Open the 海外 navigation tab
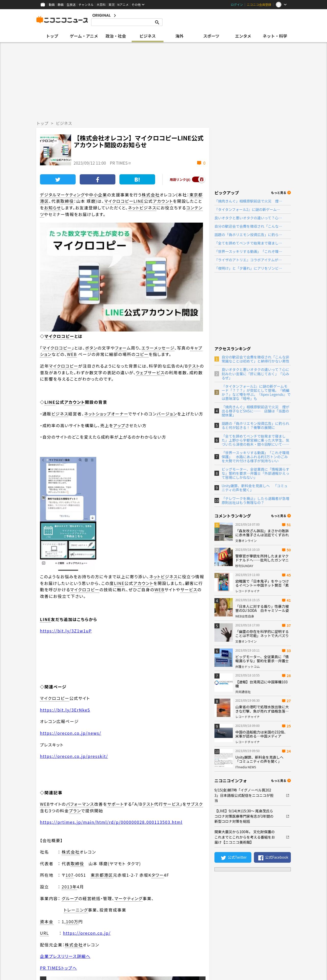Image resolution: width=327 pixels, height=980 pixels. [179, 36]
